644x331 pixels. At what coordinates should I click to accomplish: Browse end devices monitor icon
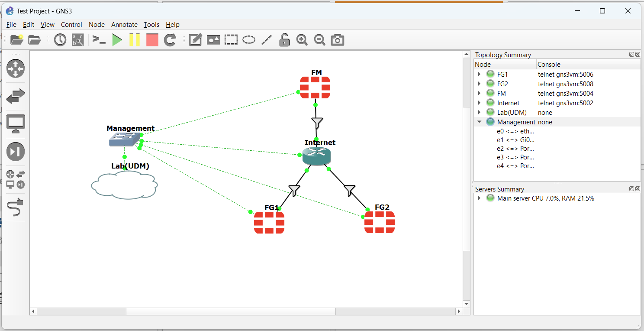click(16, 124)
